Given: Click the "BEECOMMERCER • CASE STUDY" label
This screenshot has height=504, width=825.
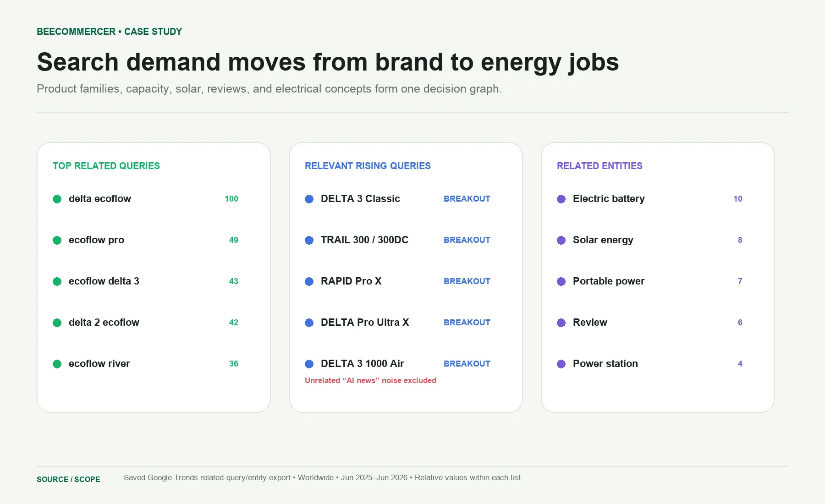Looking at the screenshot, I should click(110, 32).
